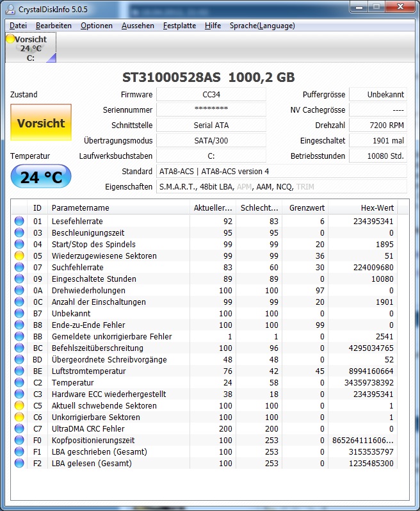
Task: Click status icon for Hardware ECC wiederhergestellt
Action: tap(19, 394)
